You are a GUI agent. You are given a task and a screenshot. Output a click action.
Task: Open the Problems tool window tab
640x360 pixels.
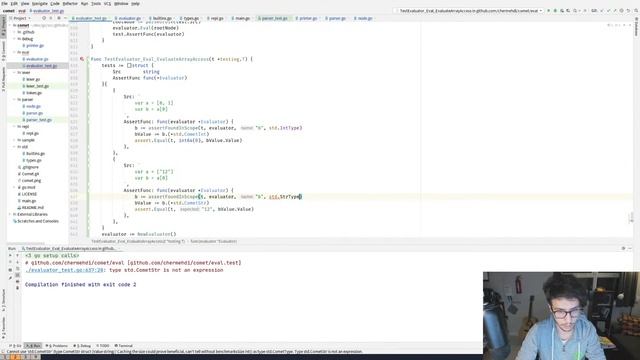pyautogui.click(x=57, y=346)
